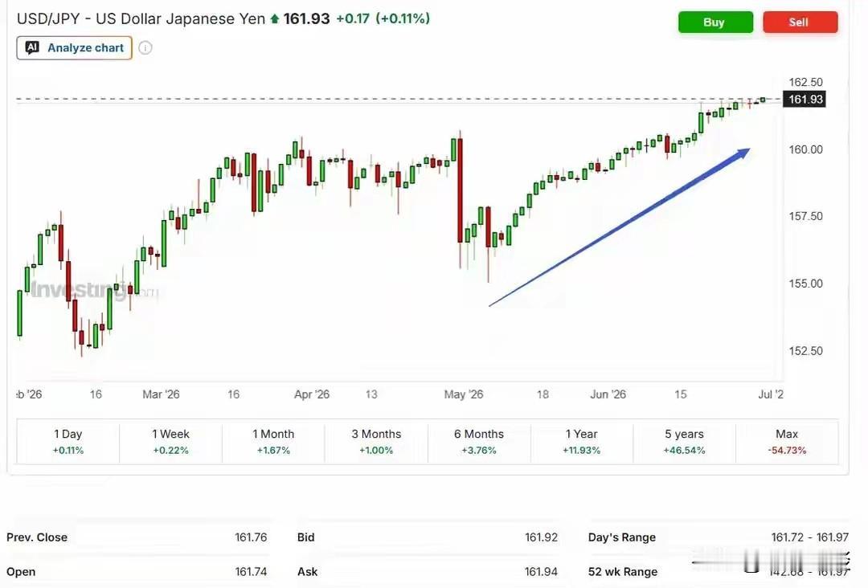The image size is (868, 588).
Task: Select the 5 years timeframe
Action: 684,442
